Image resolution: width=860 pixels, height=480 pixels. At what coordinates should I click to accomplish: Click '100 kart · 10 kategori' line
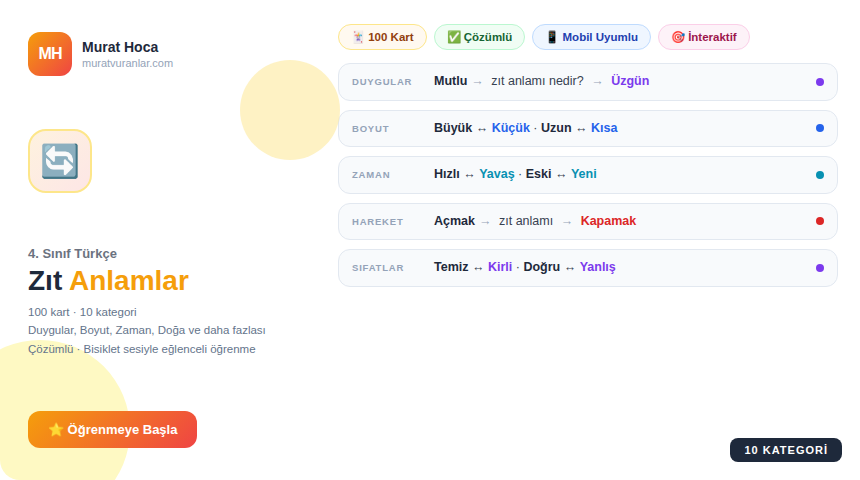(82, 312)
